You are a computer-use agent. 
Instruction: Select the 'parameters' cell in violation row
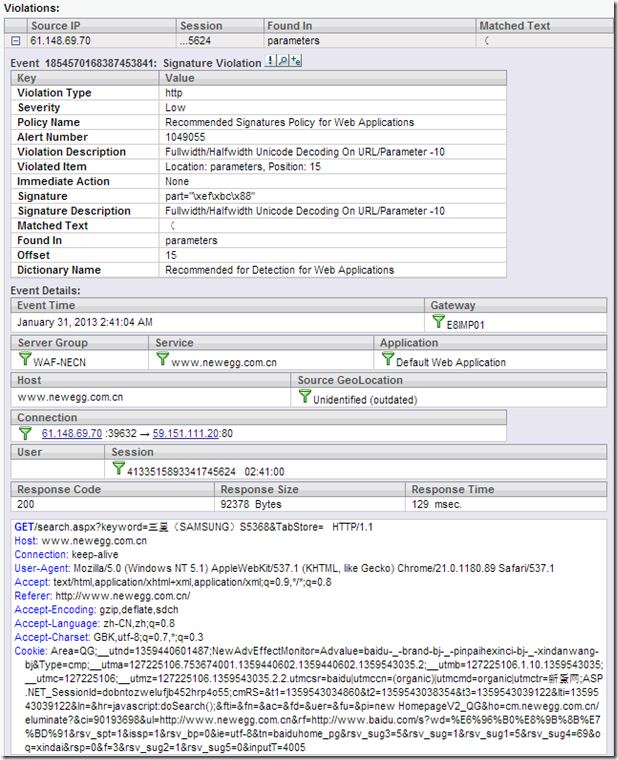click(x=292, y=42)
